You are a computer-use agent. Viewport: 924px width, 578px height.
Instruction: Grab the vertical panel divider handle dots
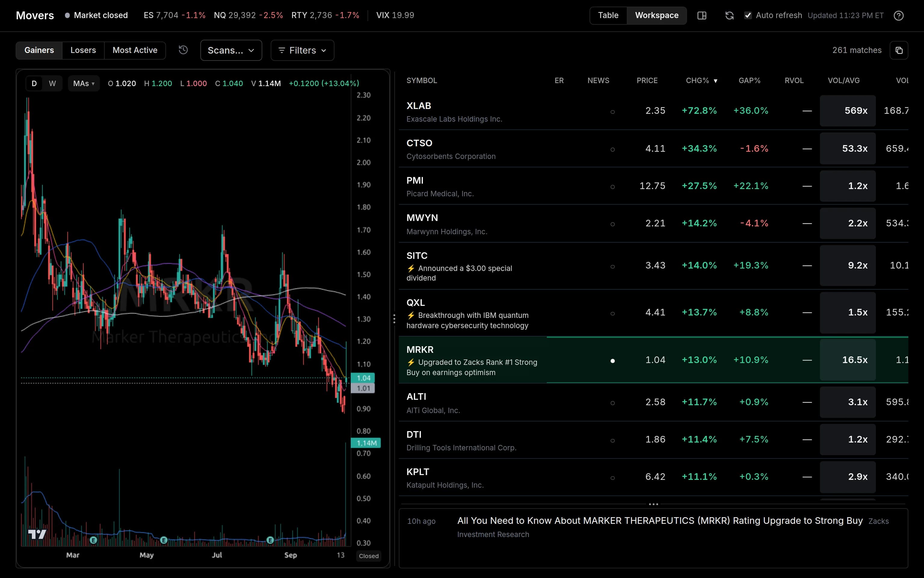[x=394, y=319]
